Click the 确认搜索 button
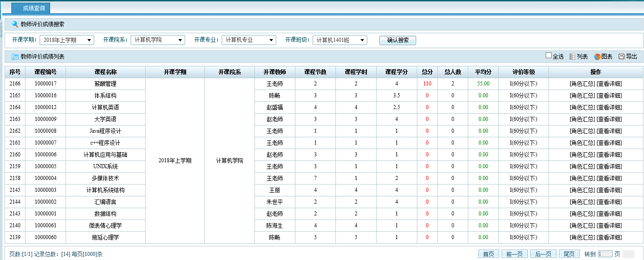This screenshot has width=644, height=260. click(398, 40)
